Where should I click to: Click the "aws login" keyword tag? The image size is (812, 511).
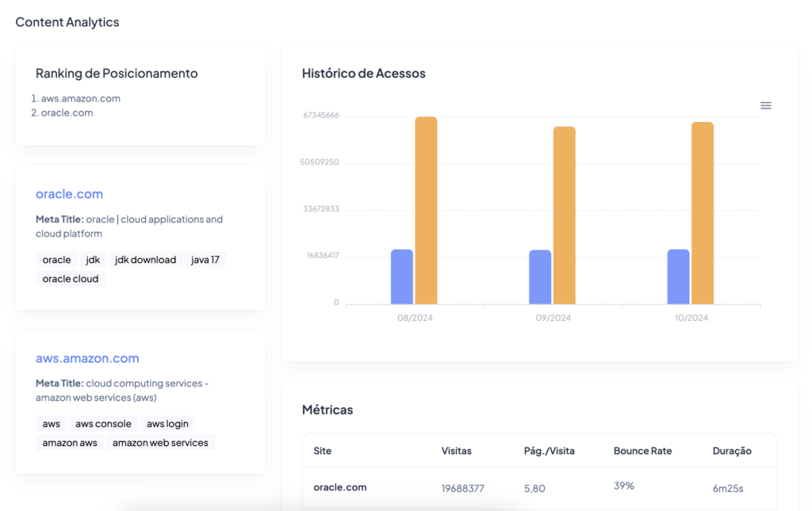pos(167,423)
